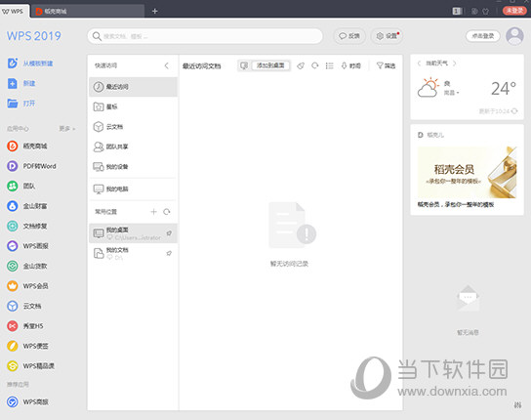531x420 pixels.
Task: Select 团队共享 in quick access
Action: [133, 147]
